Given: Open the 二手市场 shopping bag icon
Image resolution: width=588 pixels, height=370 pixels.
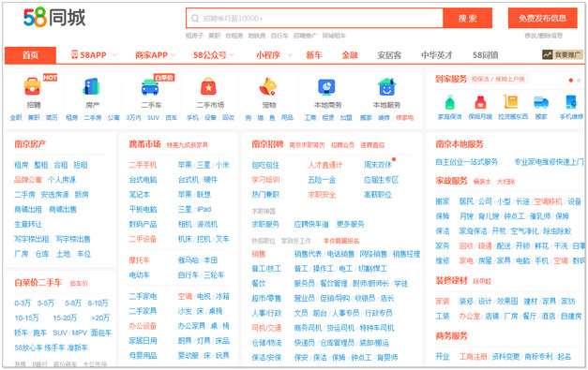Looking at the screenshot, I should click(x=208, y=86).
